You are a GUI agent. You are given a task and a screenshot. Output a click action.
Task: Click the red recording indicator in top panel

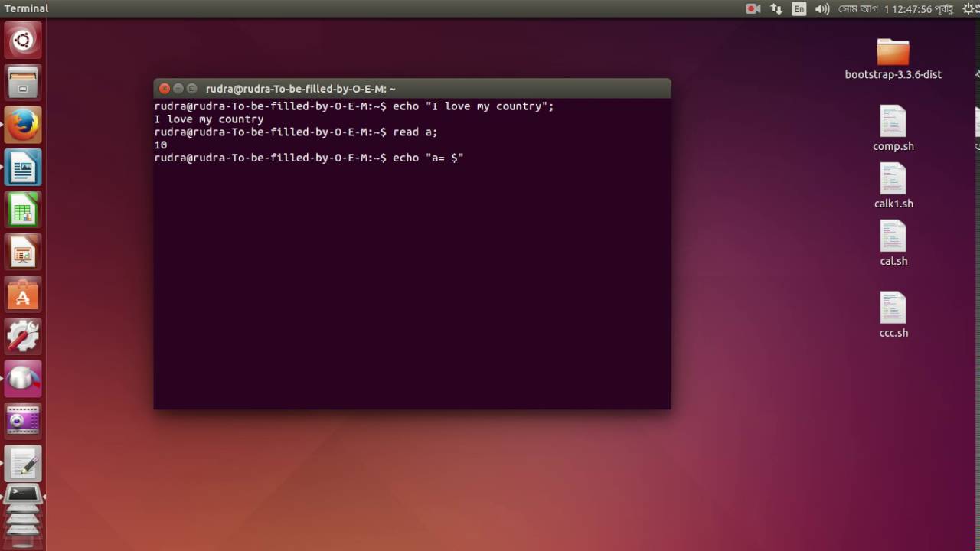(x=753, y=8)
